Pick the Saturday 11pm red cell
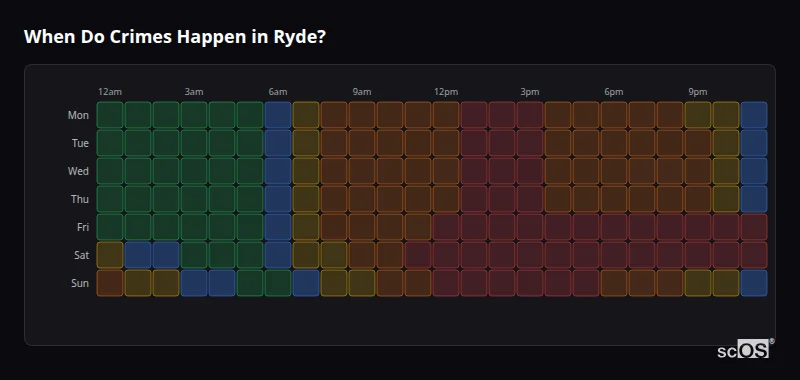Viewport: 800px width, 380px height. [x=754, y=255]
